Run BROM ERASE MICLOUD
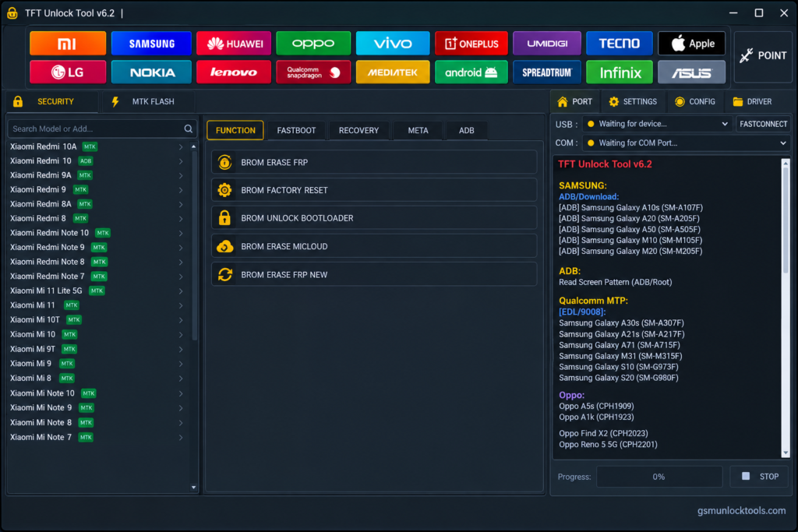Viewport: 798px width, 532px height. pos(374,246)
